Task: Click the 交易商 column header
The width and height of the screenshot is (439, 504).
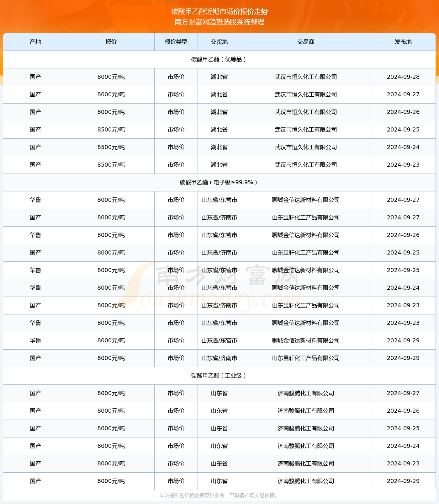Action: 306,42
